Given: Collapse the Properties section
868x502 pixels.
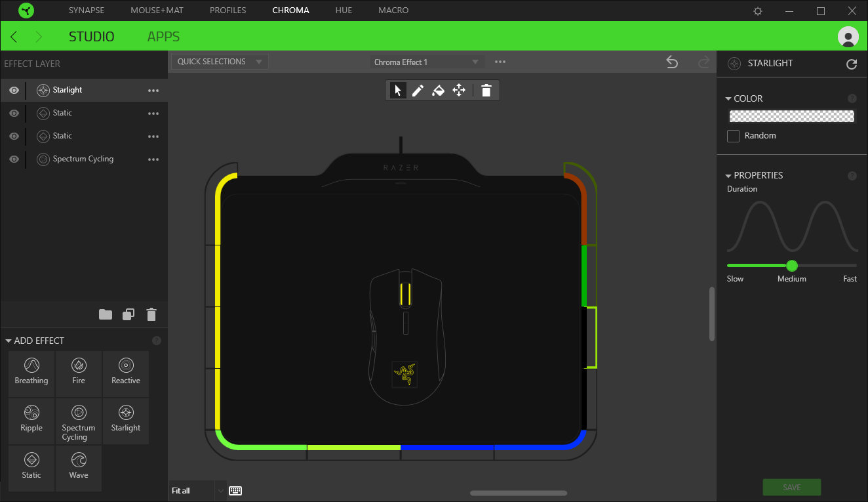Looking at the screenshot, I should click(728, 176).
